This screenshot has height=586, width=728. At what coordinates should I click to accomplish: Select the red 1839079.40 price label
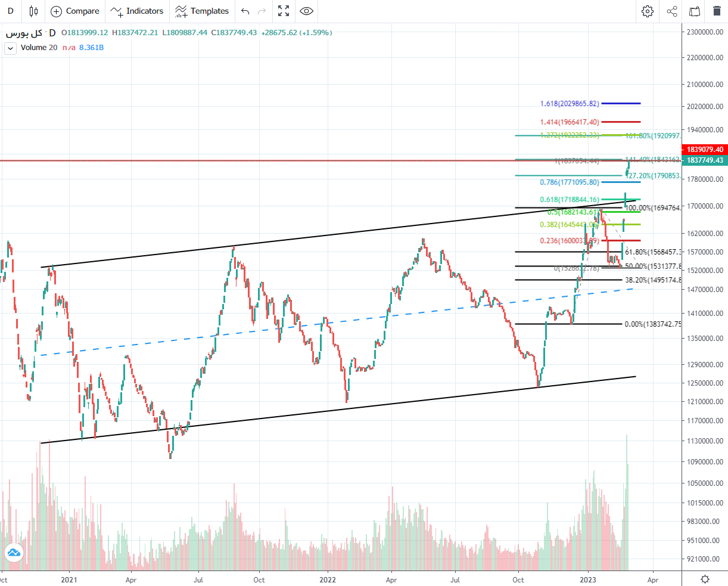[x=705, y=150]
